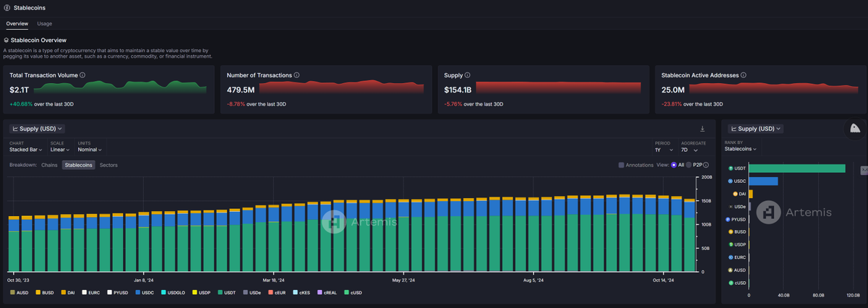Screen dimensions: 868x308
Task: Click the $2.1T volume value
Action: coord(19,90)
